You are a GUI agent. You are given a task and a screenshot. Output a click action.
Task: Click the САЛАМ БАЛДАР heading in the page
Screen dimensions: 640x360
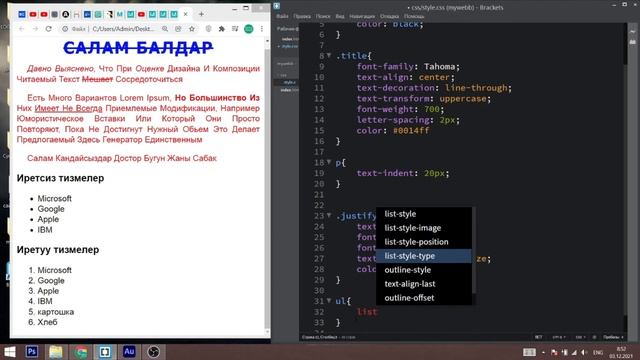(x=138, y=48)
